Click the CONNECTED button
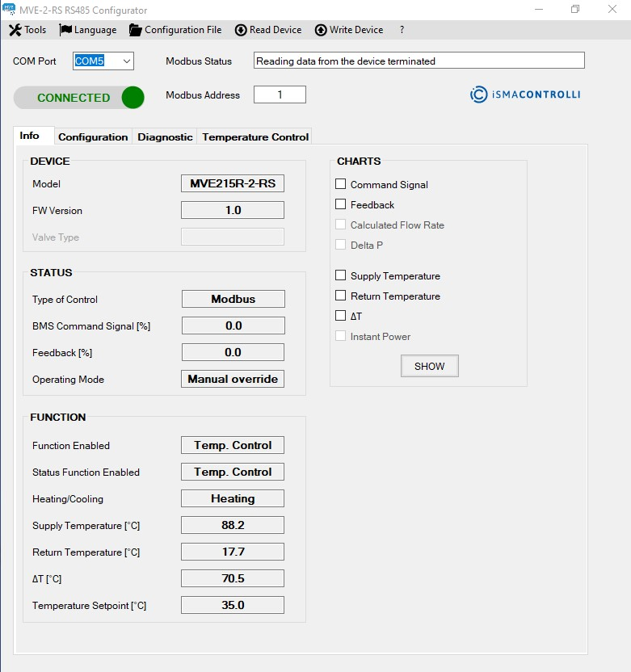 pos(73,98)
